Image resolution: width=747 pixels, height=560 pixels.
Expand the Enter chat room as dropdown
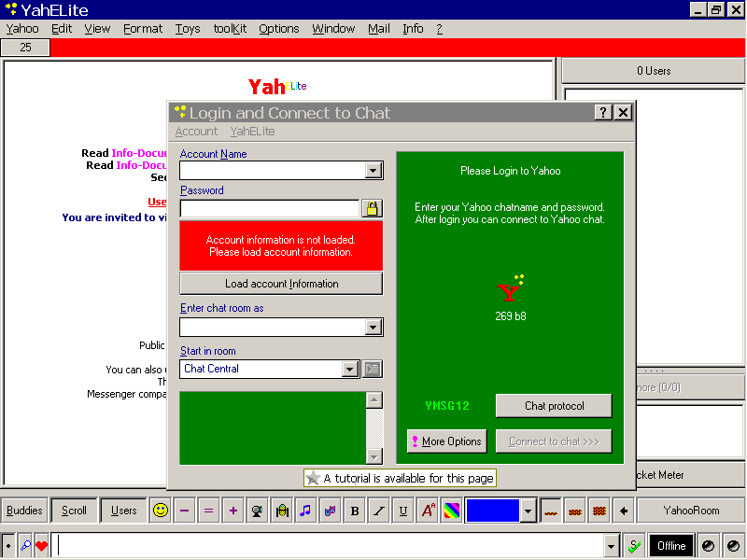(x=373, y=328)
